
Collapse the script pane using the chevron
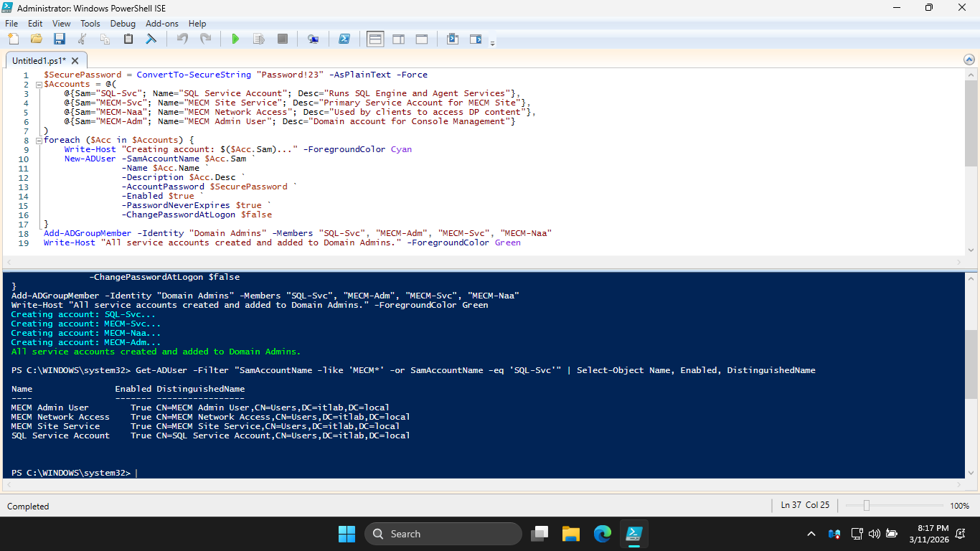click(x=970, y=60)
